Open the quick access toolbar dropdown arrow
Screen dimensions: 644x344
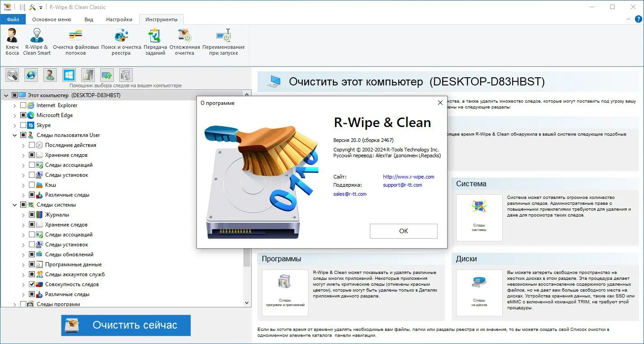coord(41,7)
